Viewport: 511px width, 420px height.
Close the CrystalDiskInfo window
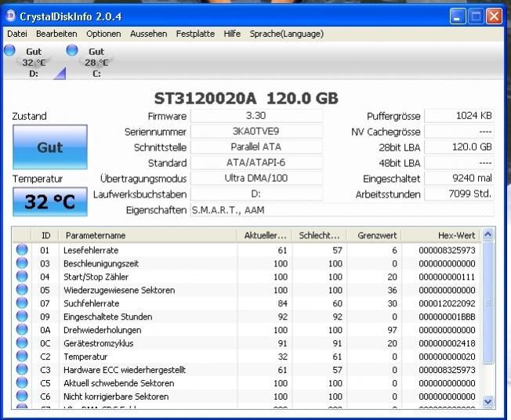coord(494,16)
